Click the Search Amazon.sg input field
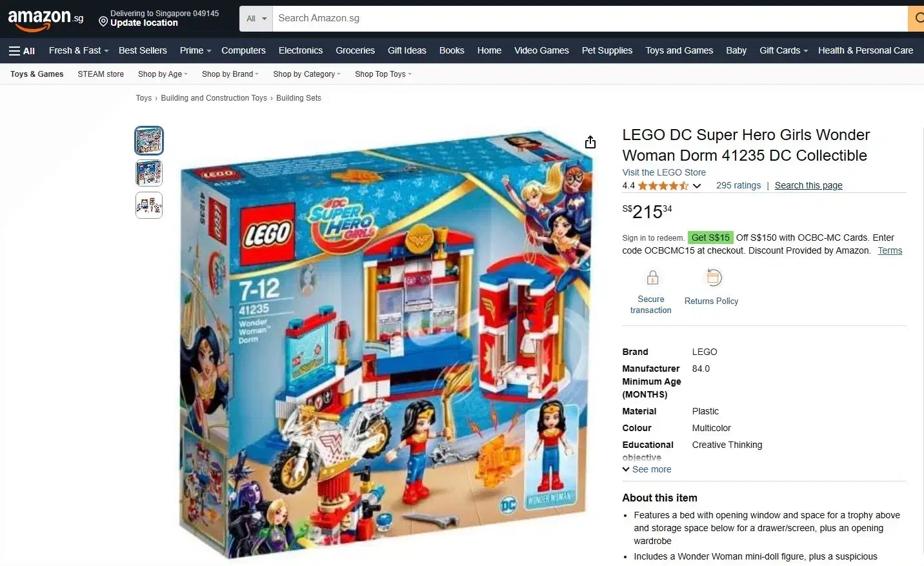924x566 pixels. [590, 19]
